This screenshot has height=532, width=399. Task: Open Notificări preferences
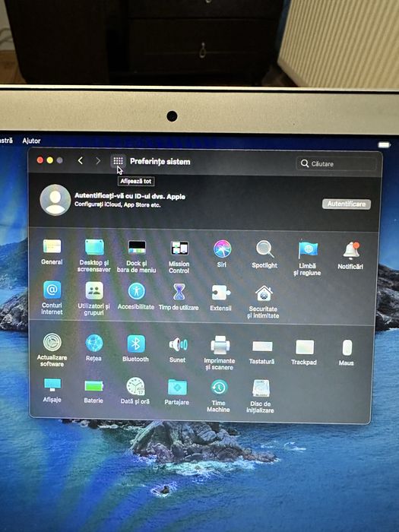[x=350, y=256]
